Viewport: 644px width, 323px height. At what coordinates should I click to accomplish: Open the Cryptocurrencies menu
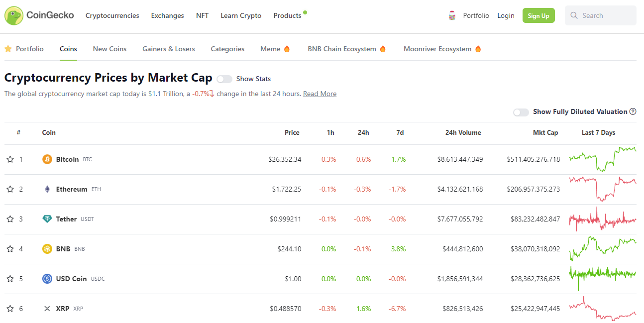112,15
